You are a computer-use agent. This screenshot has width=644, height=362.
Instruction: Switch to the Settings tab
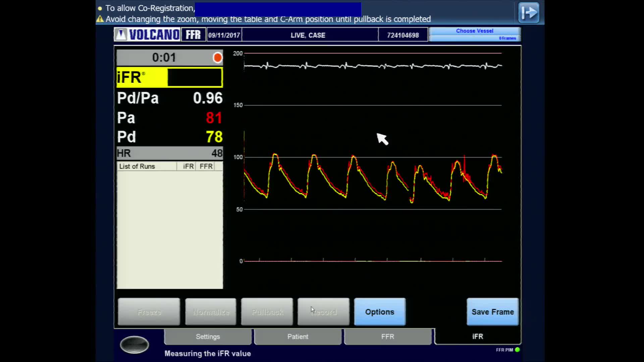pos(208,337)
